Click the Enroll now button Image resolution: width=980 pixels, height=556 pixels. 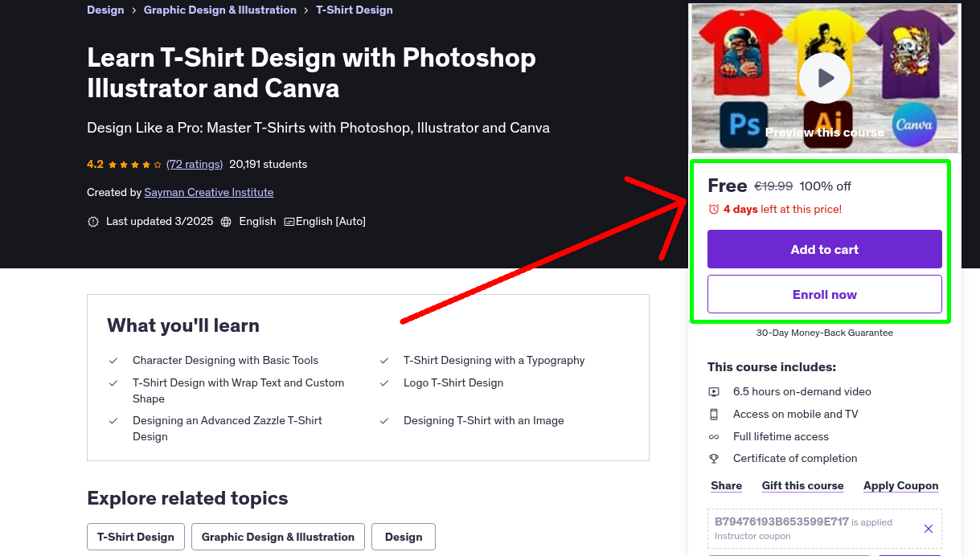(x=825, y=294)
